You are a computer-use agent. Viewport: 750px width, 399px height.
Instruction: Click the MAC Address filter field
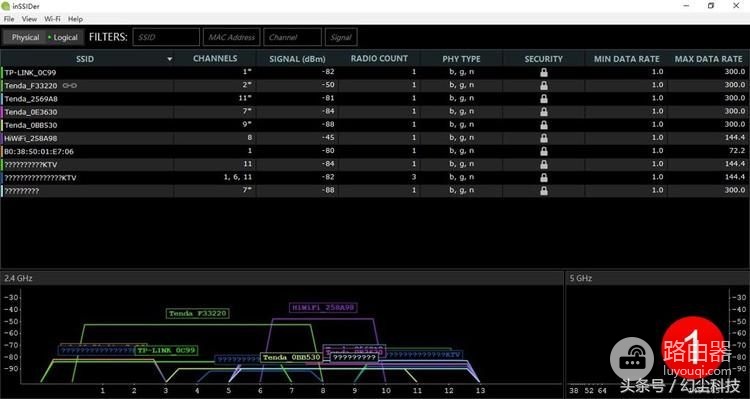232,37
